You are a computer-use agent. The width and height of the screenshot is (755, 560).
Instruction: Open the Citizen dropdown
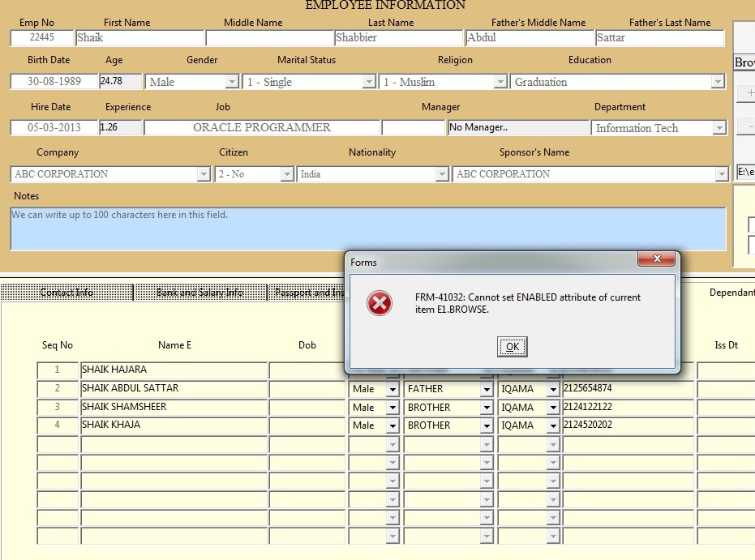[286, 174]
